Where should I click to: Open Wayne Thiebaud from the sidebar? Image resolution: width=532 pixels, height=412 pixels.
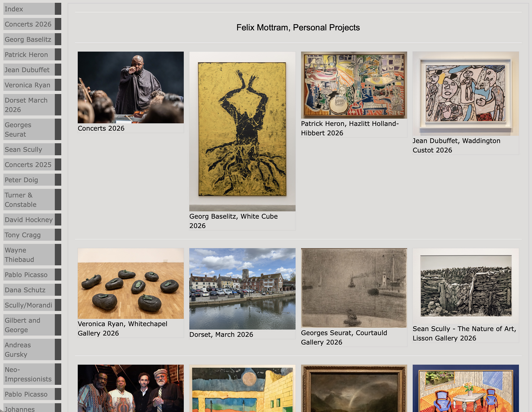point(32,255)
